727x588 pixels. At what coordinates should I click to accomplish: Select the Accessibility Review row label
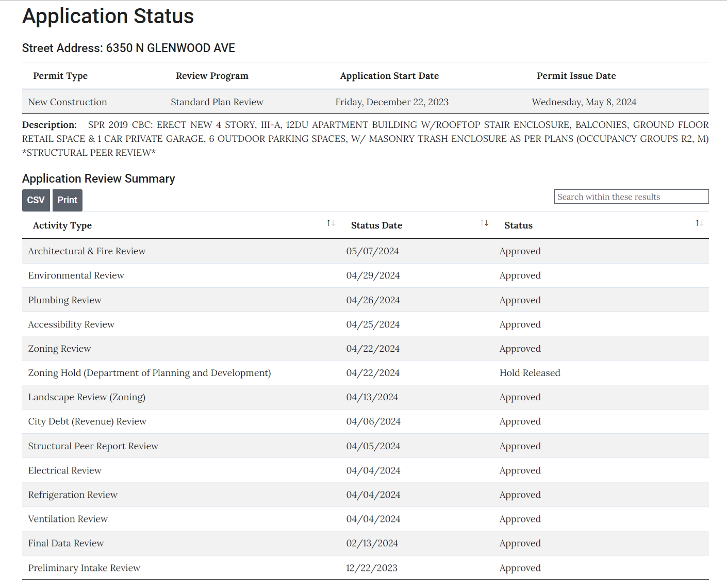71,324
